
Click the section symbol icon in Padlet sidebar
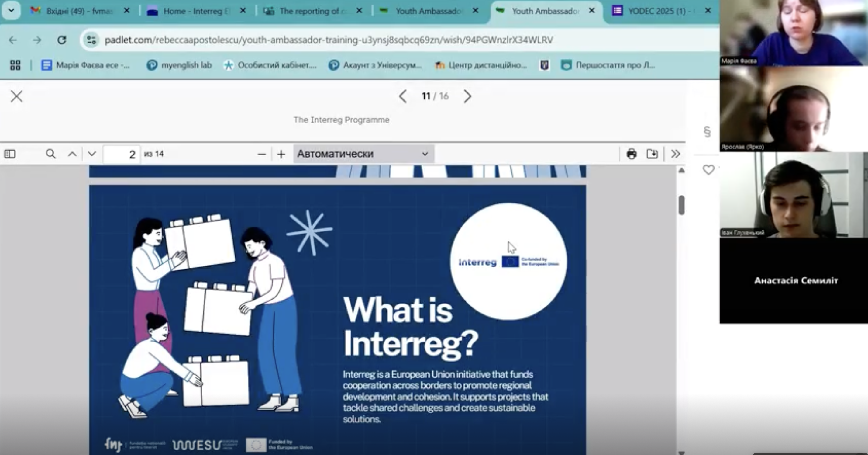click(x=707, y=131)
